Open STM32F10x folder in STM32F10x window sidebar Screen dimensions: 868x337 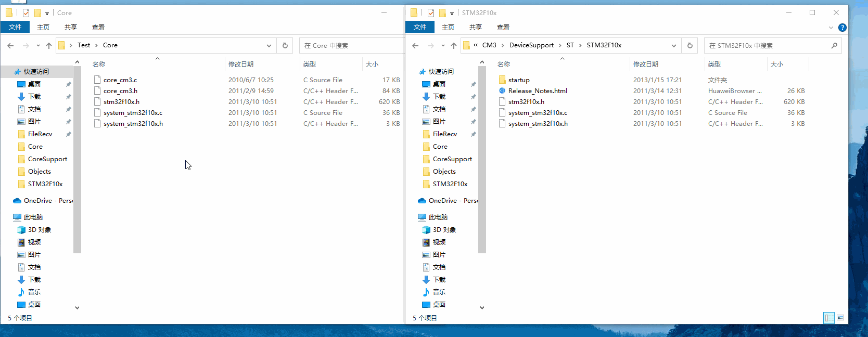click(x=450, y=184)
